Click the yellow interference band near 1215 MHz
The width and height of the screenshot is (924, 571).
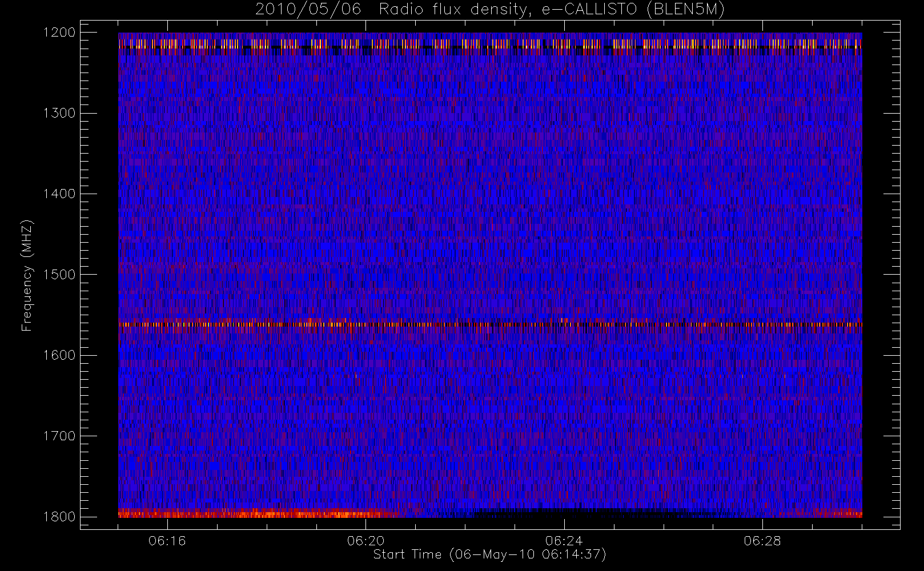pyautogui.click(x=490, y=43)
